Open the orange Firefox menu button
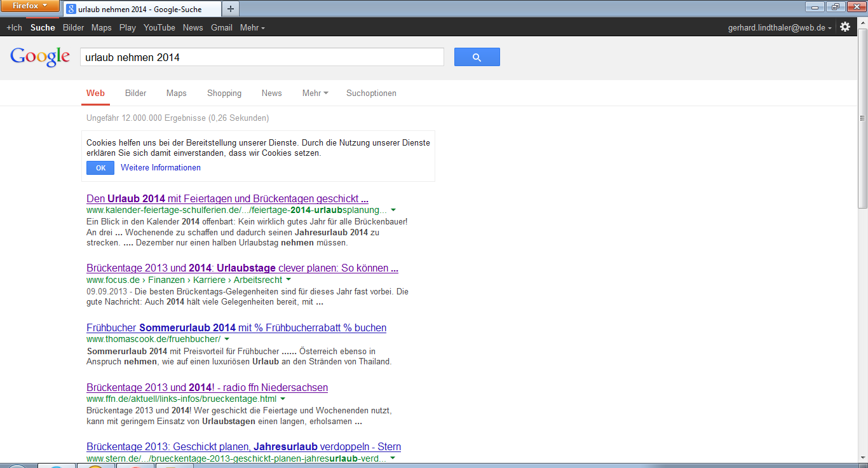 point(31,6)
